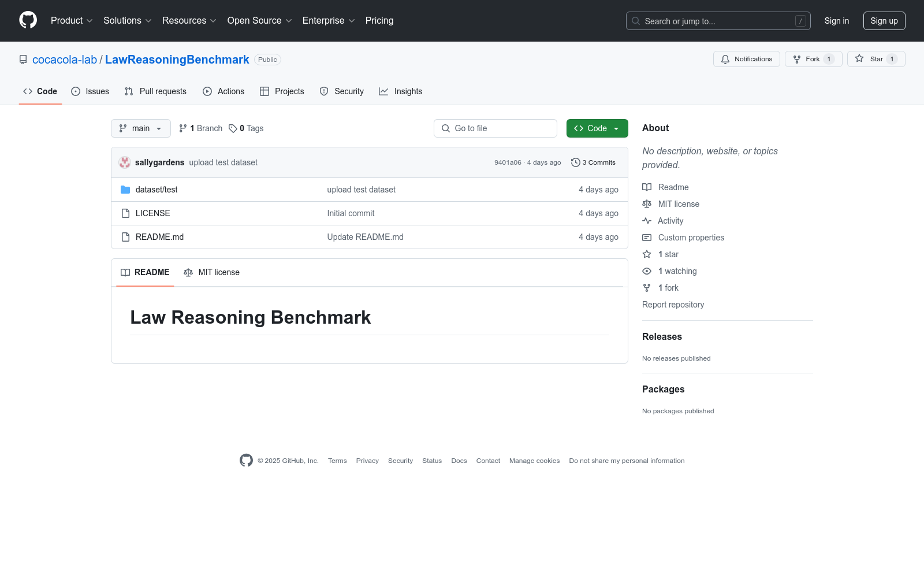Switch to the Code tab
Viewport: 924px width, 578px height.
tap(40, 91)
